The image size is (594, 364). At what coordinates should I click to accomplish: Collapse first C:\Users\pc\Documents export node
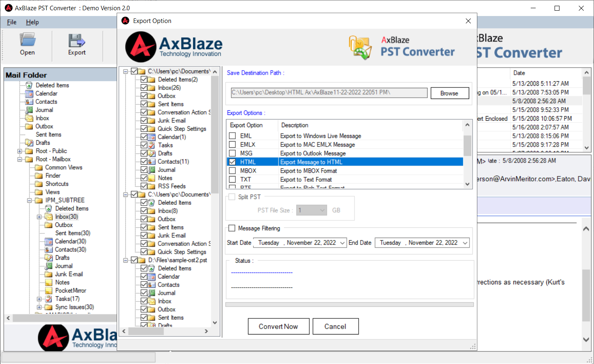126,71
